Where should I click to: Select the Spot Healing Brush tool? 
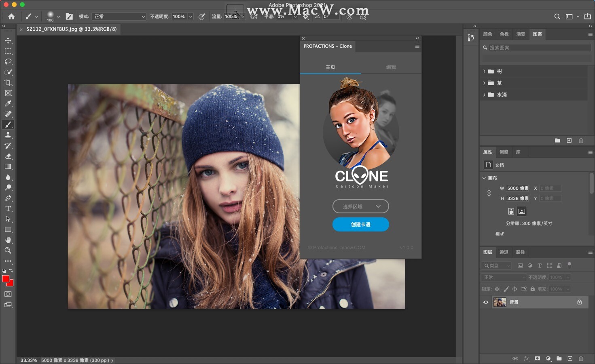[8, 114]
